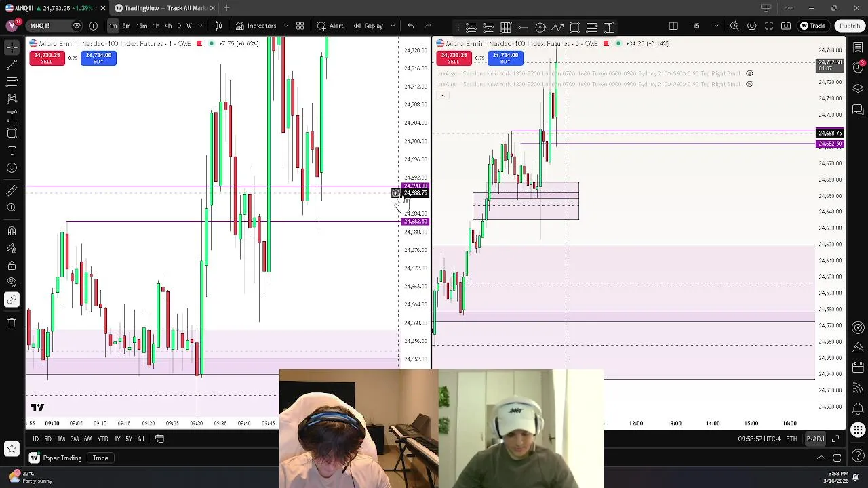Open chart settings hexagon icon
Screen dimensions: 868x488
(752, 26)
